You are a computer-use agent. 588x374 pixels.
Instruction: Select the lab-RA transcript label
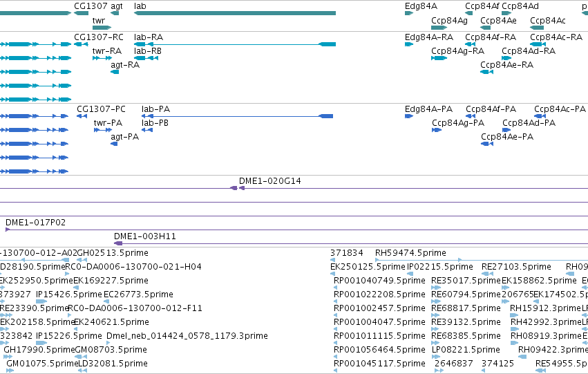pos(149,37)
